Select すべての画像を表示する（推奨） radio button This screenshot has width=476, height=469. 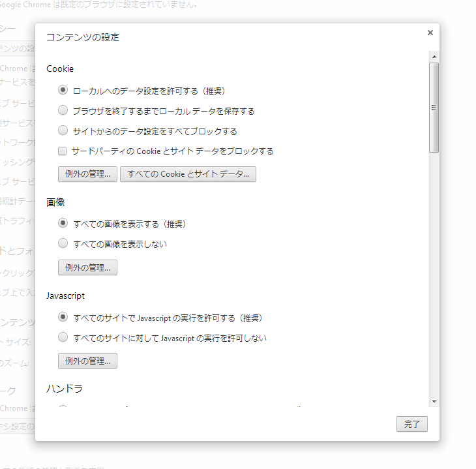pyautogui.click(x=63, y=223)
